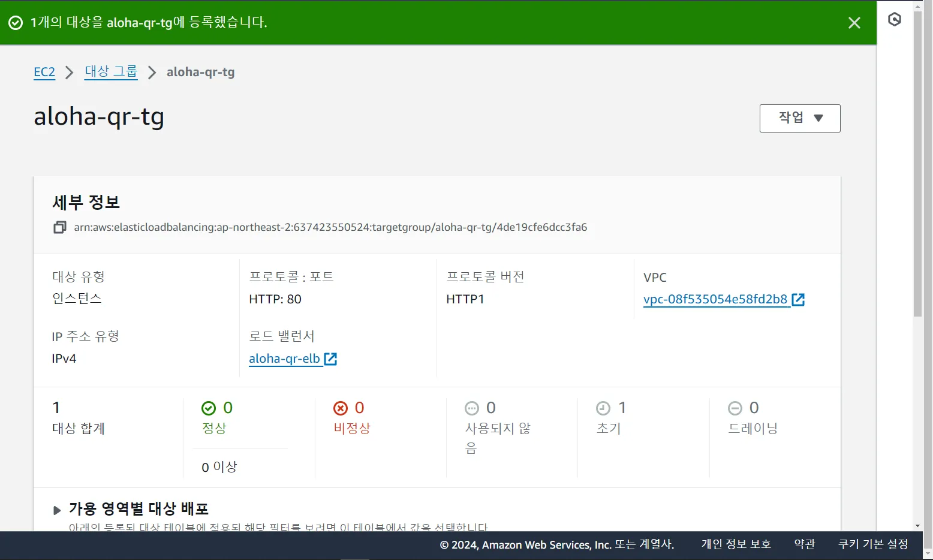This screenshot has width=933, height=560.
Task: Click the 정상 status label
Action: (x=214, y=428)
